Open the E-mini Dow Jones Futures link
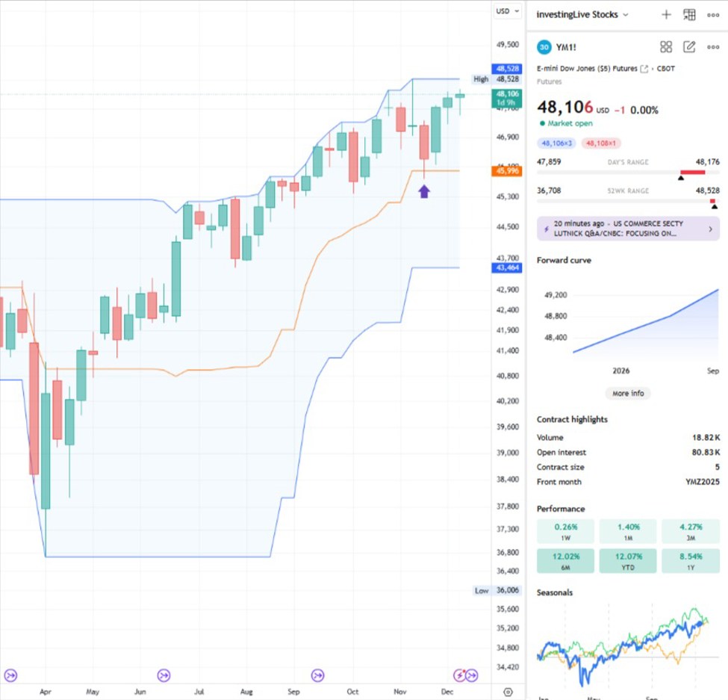Screen dimensions: 728x700 pyautogui.click(x=590, y=68)
